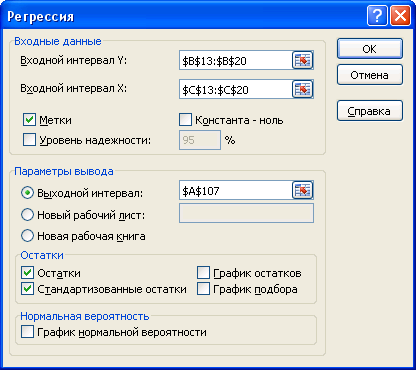Click the Входные данные group heading
The image size is (416, 370).
pyautogui.click(x=58, y=41)
